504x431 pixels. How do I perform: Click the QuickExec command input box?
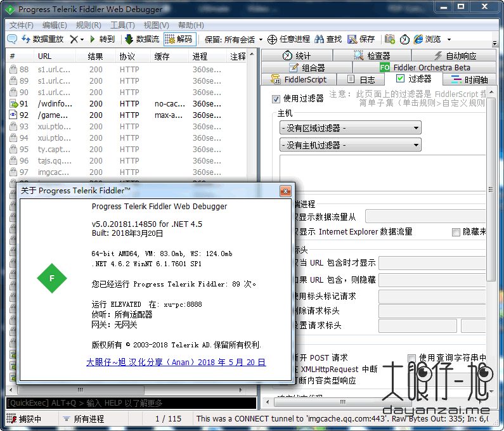click(131, 402)
